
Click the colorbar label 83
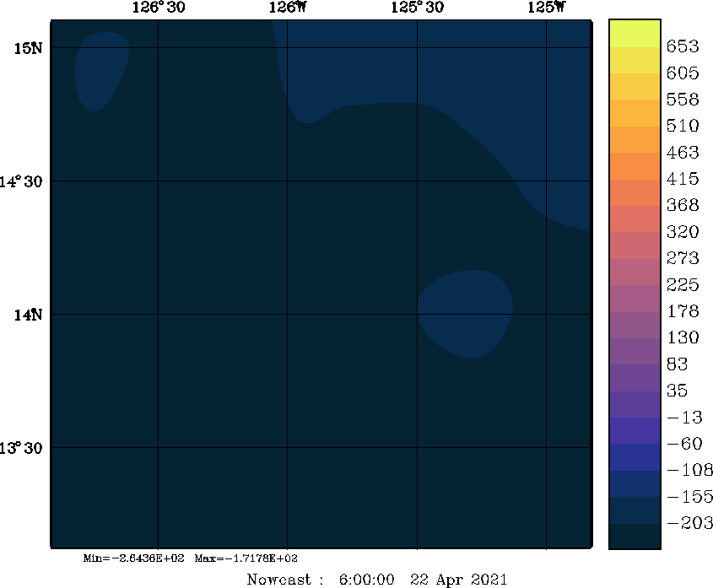pos(677,364)
